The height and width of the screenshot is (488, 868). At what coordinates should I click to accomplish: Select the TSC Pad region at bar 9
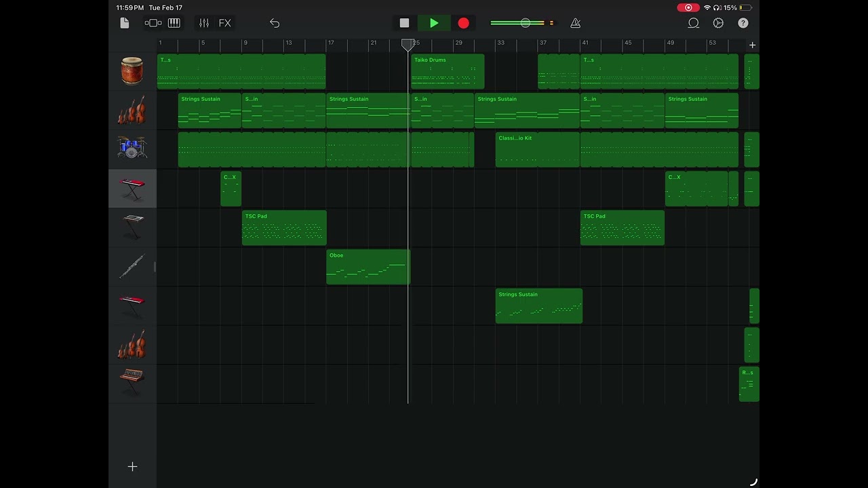click(284, 228)
